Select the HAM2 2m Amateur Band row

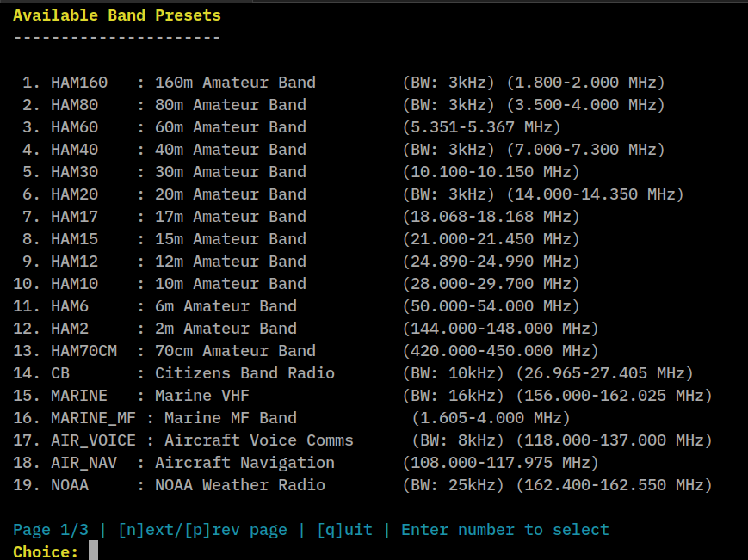306,329
